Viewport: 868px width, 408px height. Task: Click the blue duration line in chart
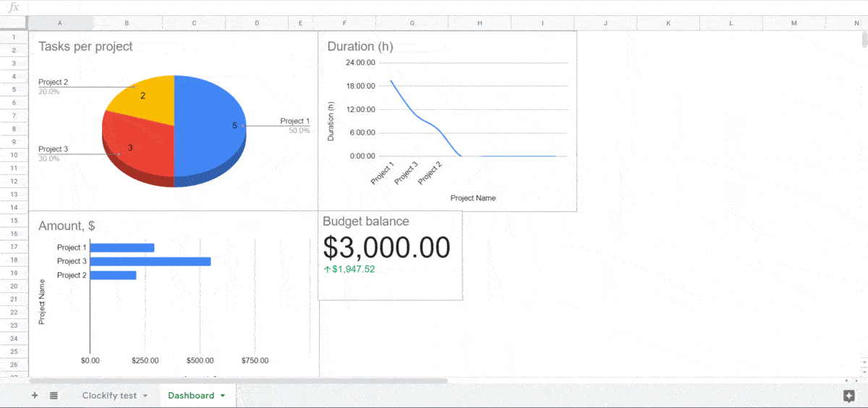coord(414,114)
